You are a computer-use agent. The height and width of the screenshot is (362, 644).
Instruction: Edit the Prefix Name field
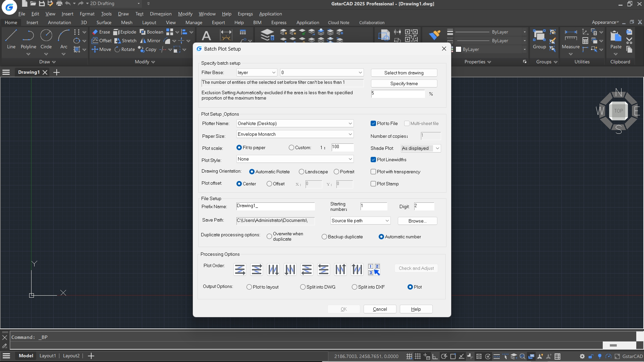click(x=275, y=206)
